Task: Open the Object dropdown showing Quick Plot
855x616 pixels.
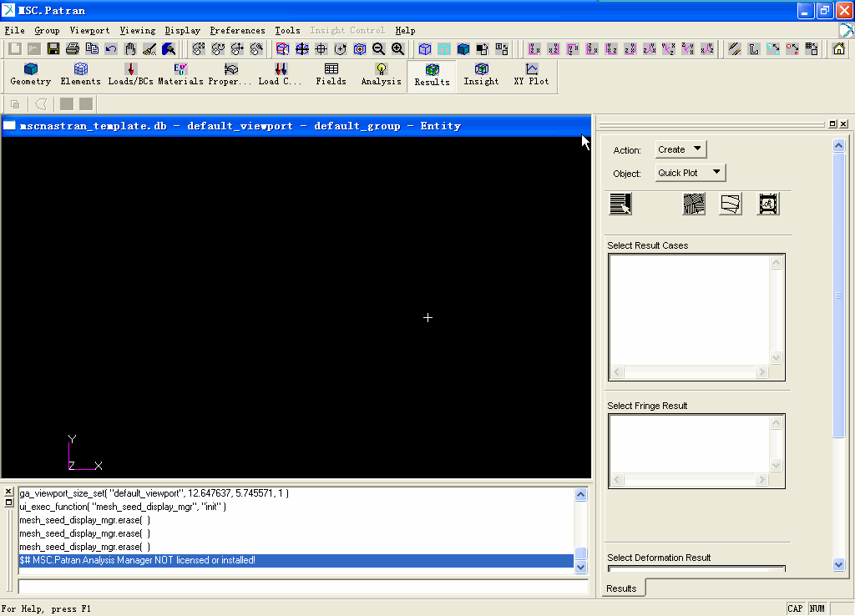Action: 691,173
